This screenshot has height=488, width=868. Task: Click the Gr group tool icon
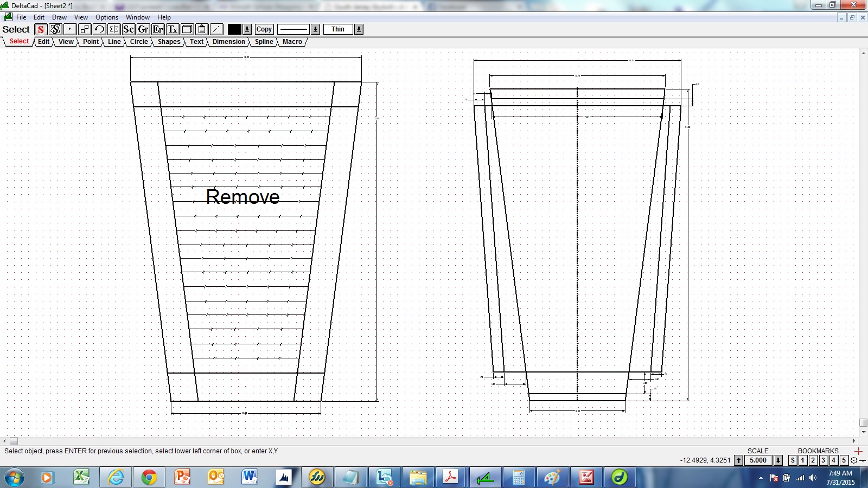[x=143, y=29]
